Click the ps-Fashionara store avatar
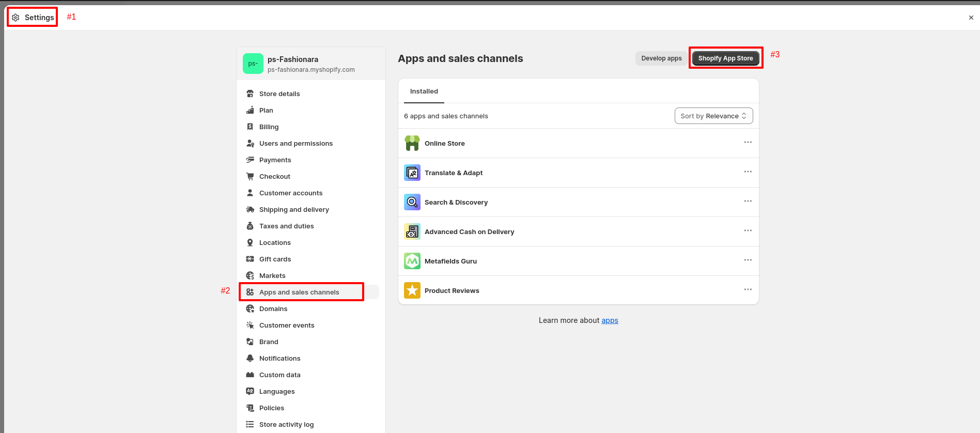 coord(253,64)
